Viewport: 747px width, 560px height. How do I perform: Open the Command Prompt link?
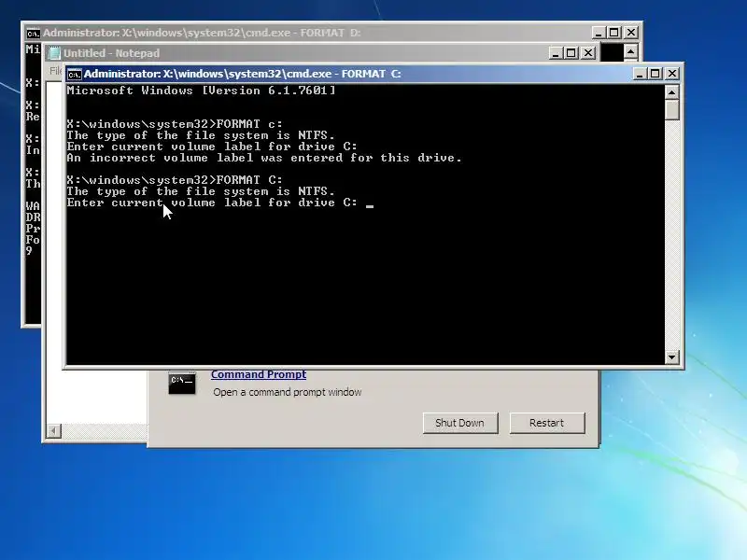259,374
